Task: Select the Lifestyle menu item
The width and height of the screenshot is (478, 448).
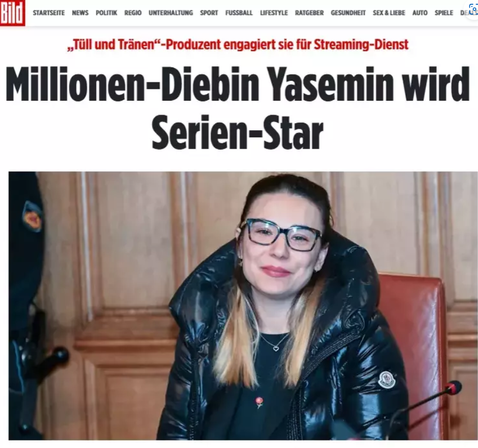Action: tap(274, 13)
